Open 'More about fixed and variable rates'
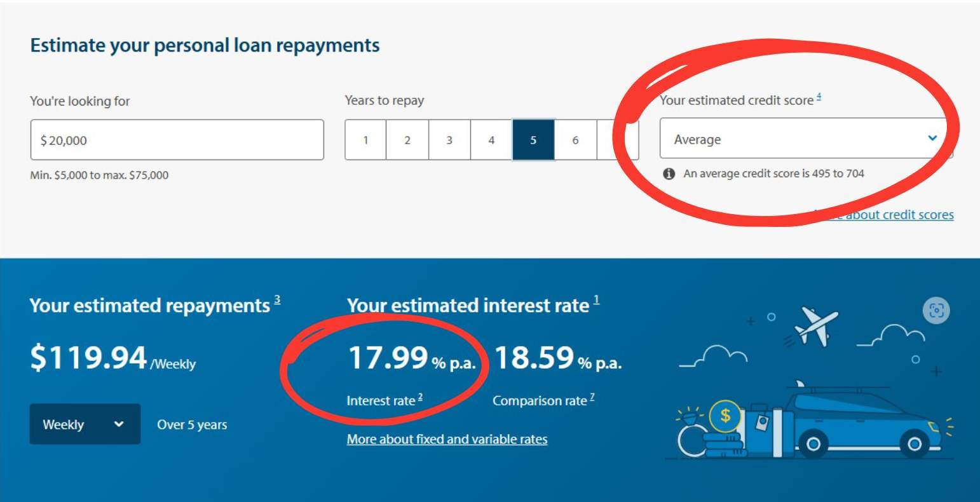Image resolution: width=980 pixels, height=502 pixels. click(x=447, y=438)
